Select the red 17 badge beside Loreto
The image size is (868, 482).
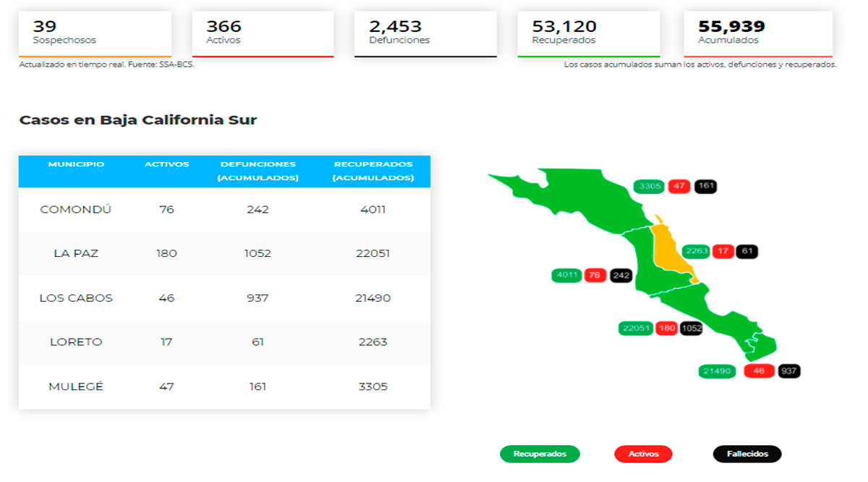[x=722, y=251]
